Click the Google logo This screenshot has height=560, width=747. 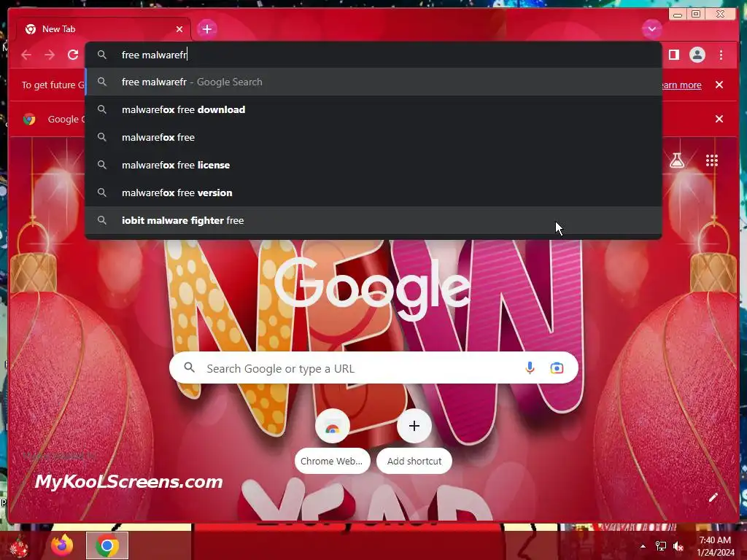[373, 287]
